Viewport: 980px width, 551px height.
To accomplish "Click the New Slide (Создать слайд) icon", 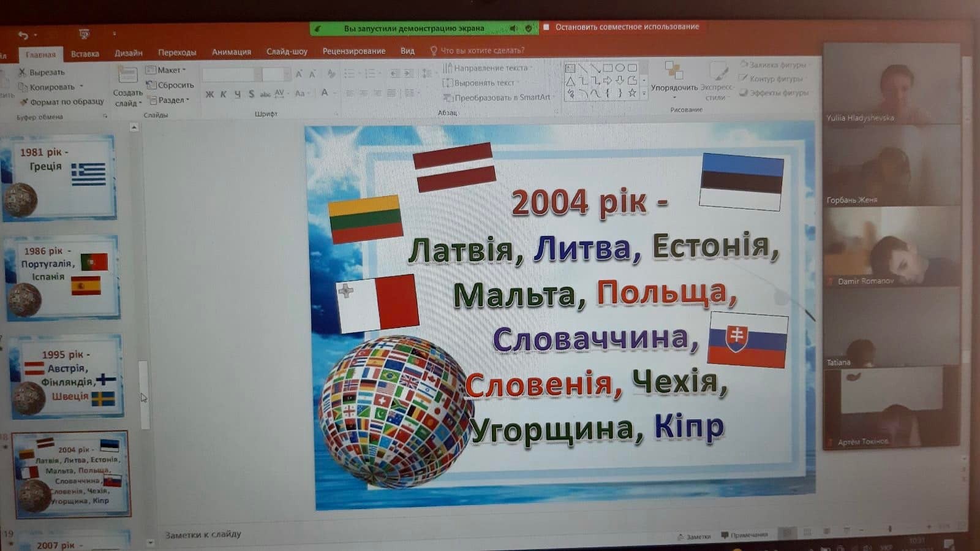I will pos(127,77).
